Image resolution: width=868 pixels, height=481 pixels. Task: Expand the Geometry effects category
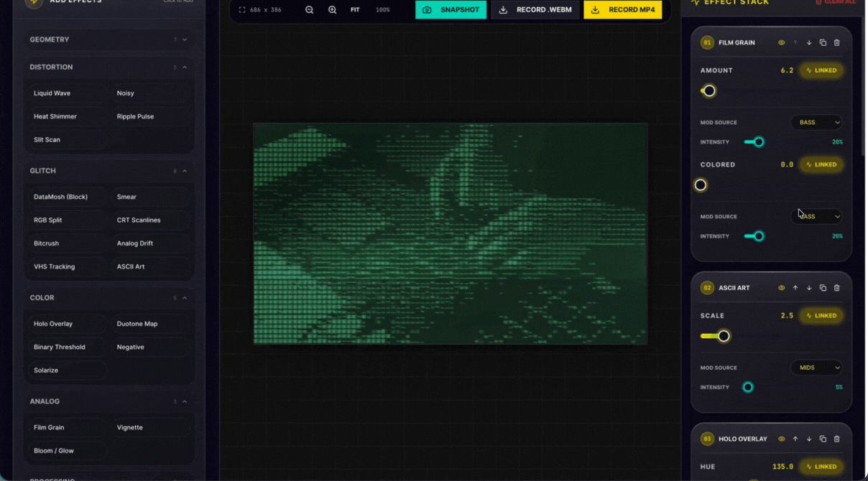point(108,39)
